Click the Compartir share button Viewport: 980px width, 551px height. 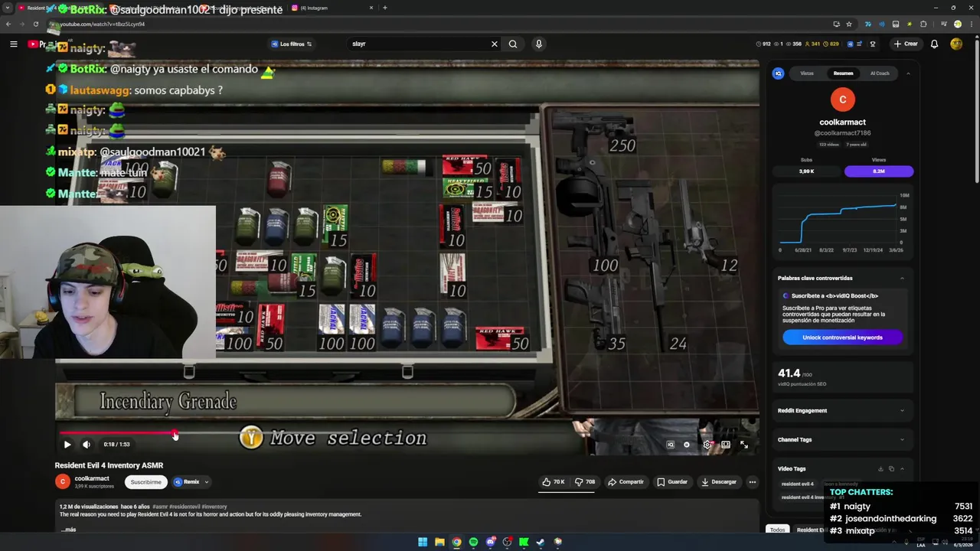click(x=626, y=482)
